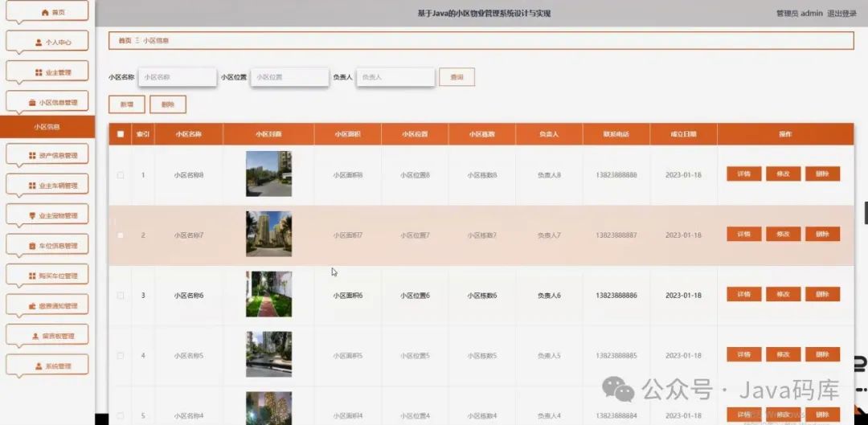Click the icon beside 车位信息管理
868x425 pixels.
(32, 246)
